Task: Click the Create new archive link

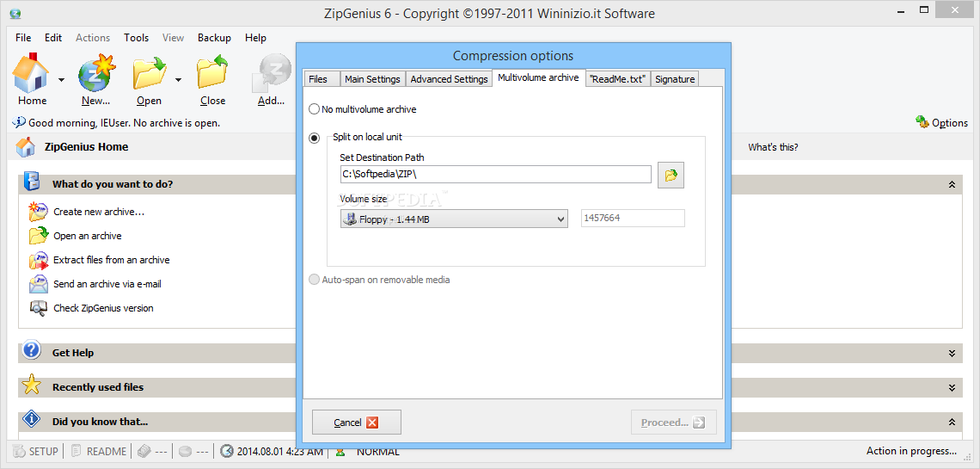Action: point(99,212)
